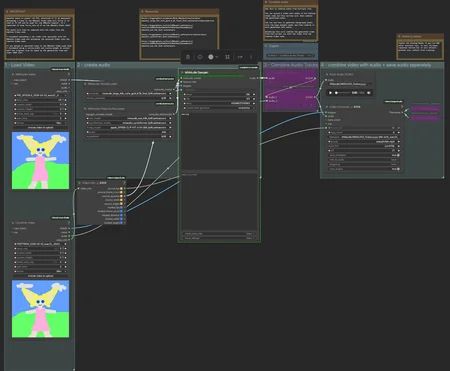
Task: Collapse the MMAudio FeatureUtilsLoader node via title dot
Action: click(85, 109)
